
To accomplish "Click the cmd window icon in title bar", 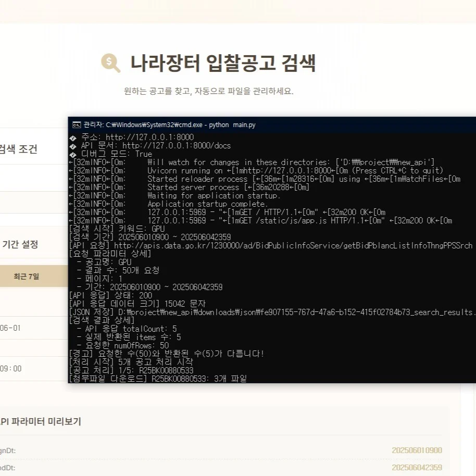I will tap(77, 125).
